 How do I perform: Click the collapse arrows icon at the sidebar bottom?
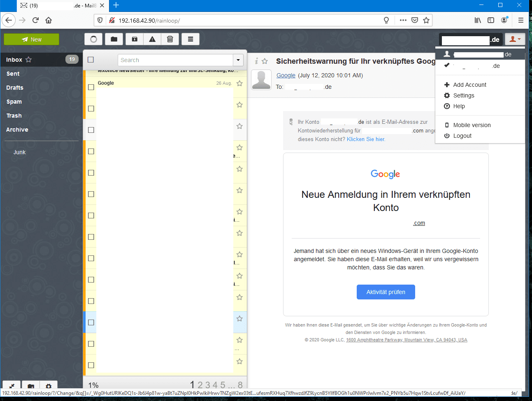tap(12, 386)
